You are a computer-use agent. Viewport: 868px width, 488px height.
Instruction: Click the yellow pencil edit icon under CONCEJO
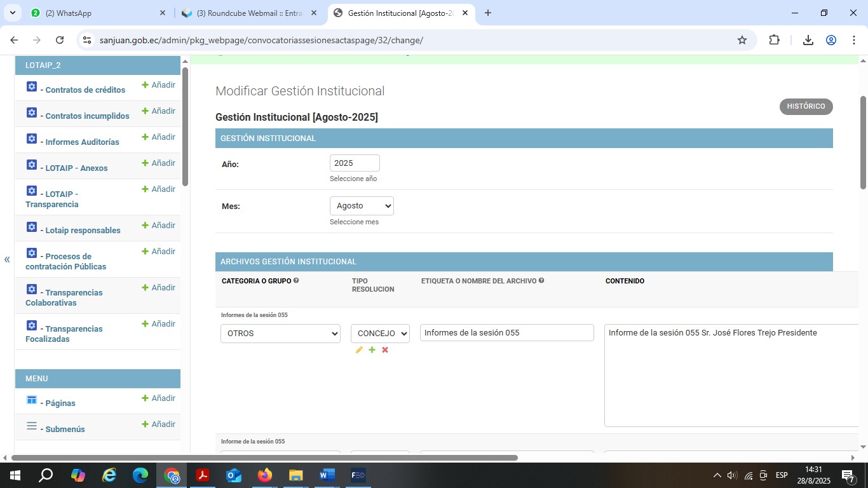(359, 350)
